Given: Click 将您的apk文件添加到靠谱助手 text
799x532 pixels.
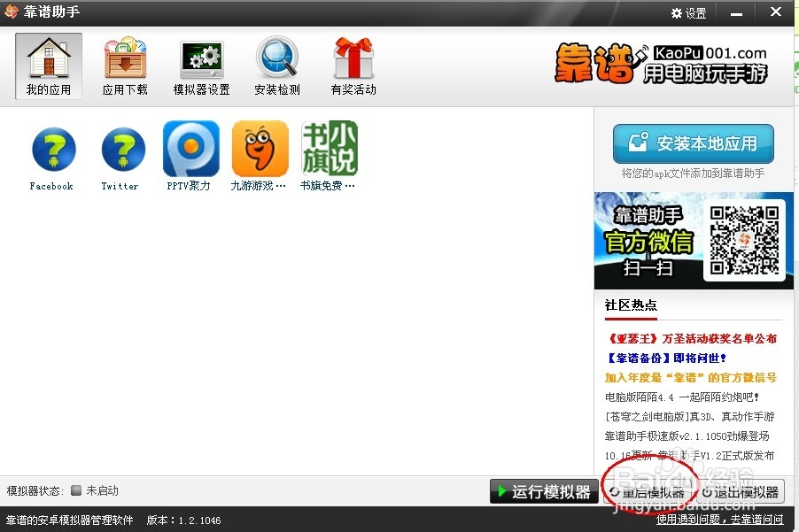Looking at the screenshot, I should tap(693, 173).
